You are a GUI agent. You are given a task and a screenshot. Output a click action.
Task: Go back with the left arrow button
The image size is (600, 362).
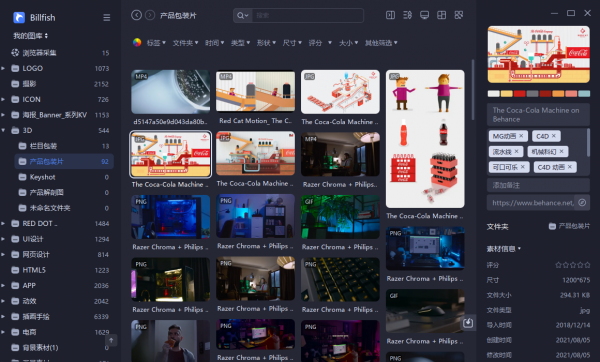pyautogui.click(x=136, y=15)
